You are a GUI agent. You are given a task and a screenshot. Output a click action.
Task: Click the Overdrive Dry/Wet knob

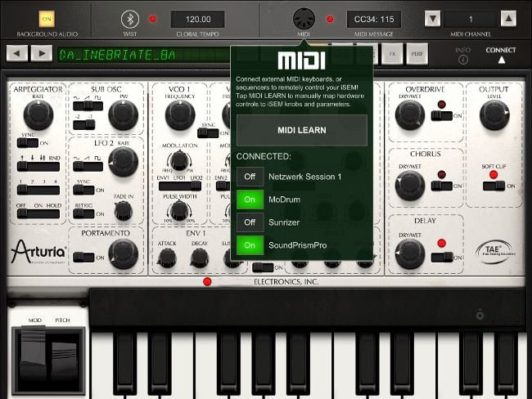[410, 115]
